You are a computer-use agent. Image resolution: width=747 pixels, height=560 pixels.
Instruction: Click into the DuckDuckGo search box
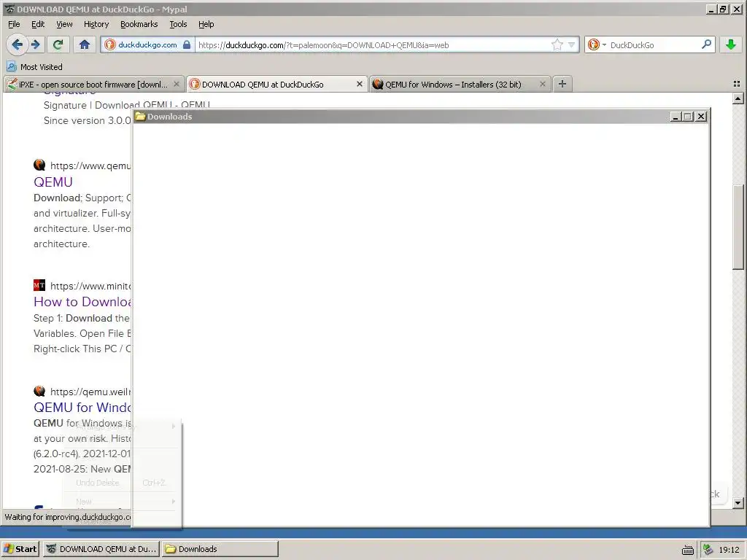pos(654,44)
